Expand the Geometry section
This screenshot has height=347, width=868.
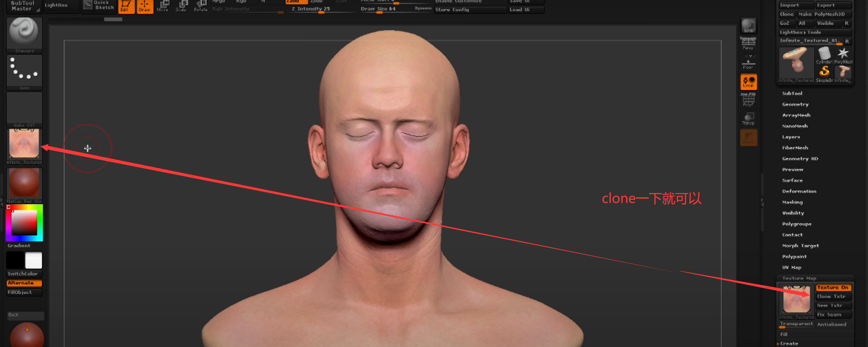point(795,104)
